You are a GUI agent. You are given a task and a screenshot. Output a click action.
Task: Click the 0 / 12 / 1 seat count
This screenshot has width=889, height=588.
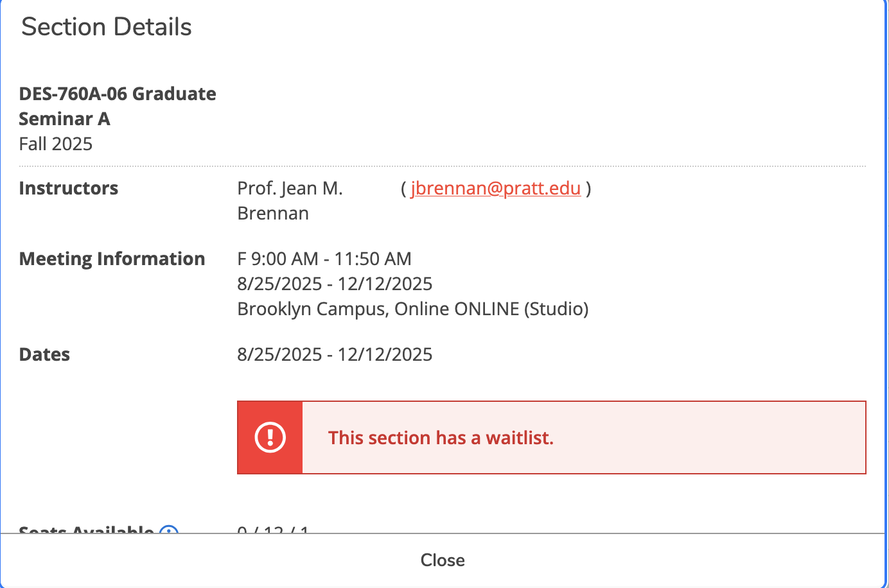click(x=273, y=530)
